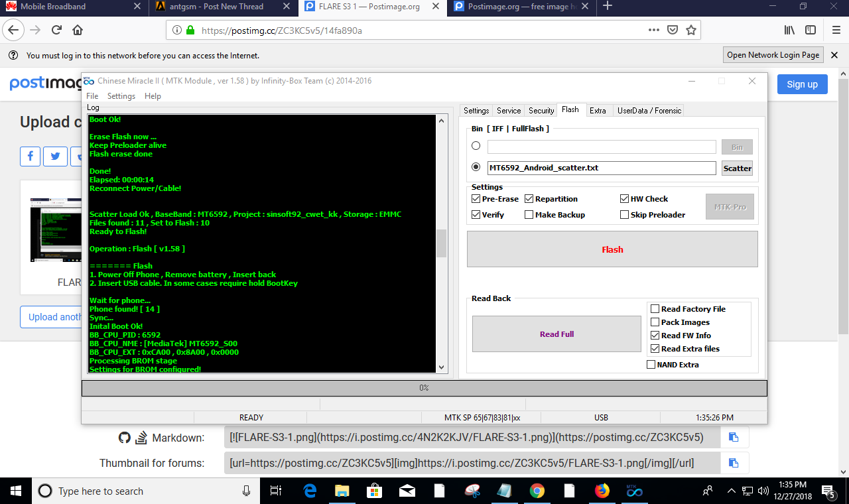Save page to Pocket
This screenshot has height=504, width=849.
coord(673,31)
